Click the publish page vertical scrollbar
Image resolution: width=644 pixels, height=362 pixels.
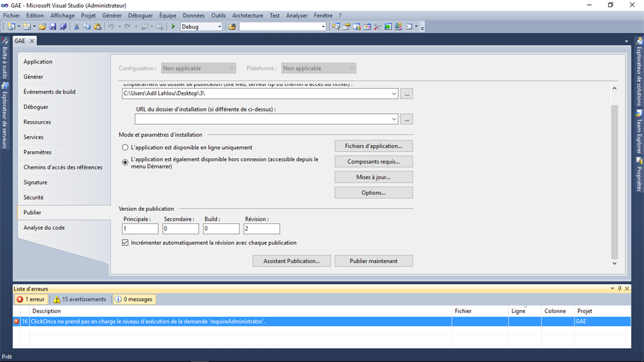[614, 181]
